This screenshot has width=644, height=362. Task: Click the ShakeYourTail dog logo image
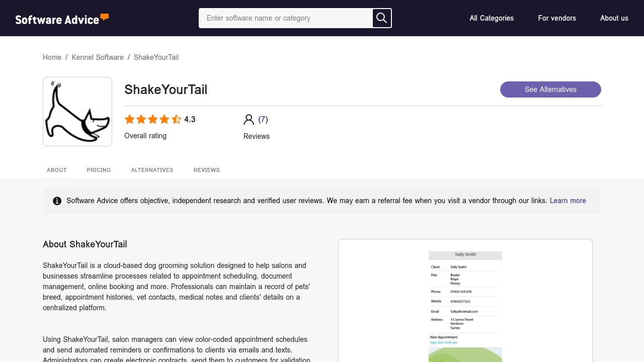pyautogui.click(x=77, y=112)
